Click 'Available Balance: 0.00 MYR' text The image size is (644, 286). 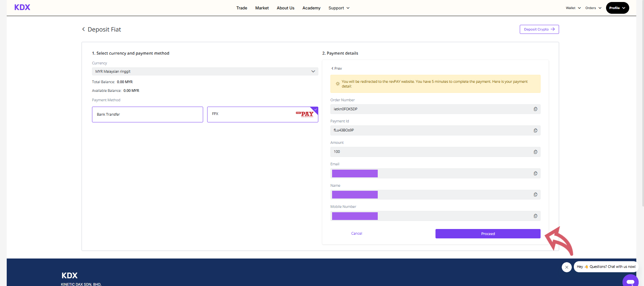[116, 91]
